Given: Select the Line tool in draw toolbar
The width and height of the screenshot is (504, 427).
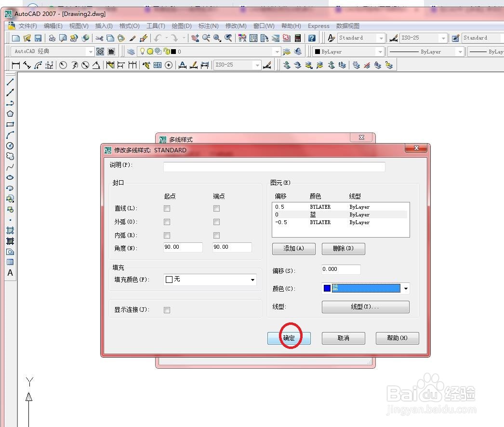Looking at the screenshot, I should click(x=10, y=81).
